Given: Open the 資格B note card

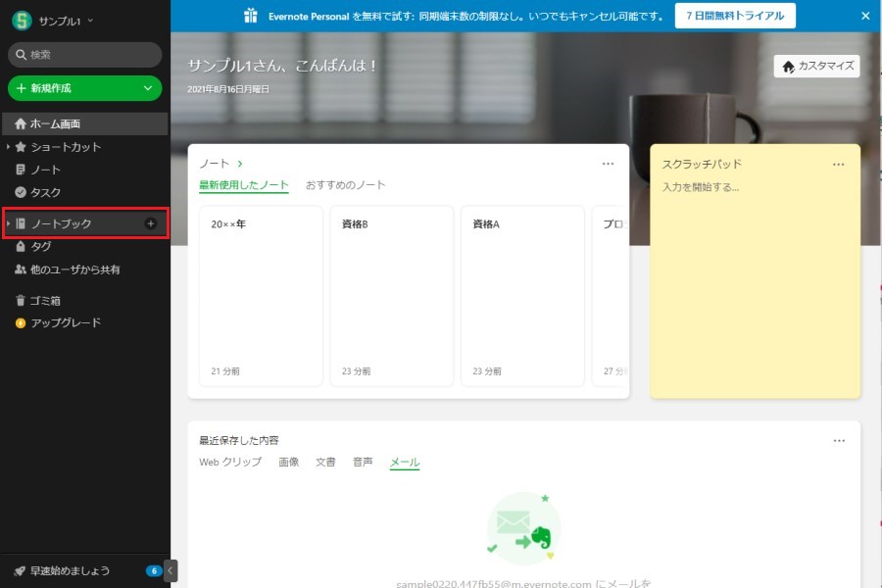Looking at the screenshot, I should pyautogui.click(x=391, y=296).
